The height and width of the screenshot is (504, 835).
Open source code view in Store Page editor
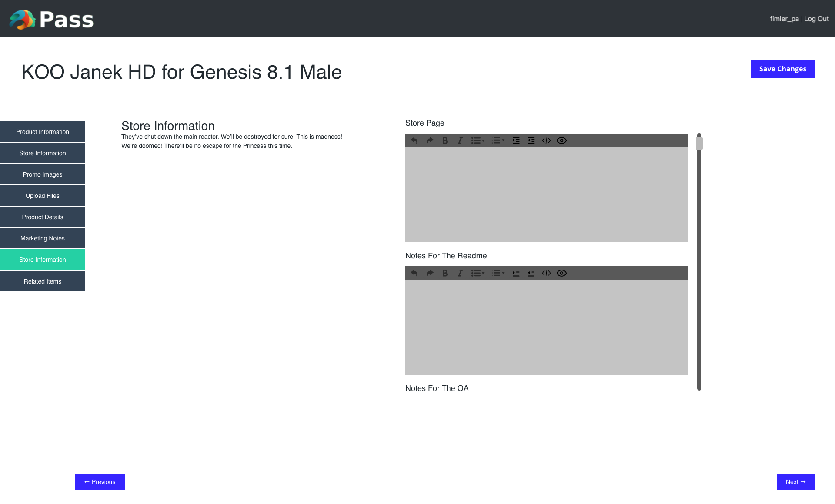(547, 140)
